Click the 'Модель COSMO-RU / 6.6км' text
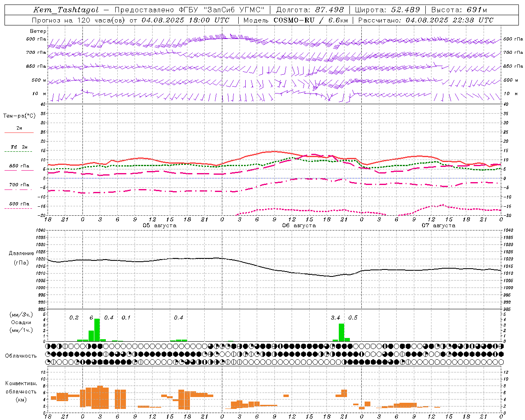The height and width of the screenshot is (420, 525). pos(296,20)
